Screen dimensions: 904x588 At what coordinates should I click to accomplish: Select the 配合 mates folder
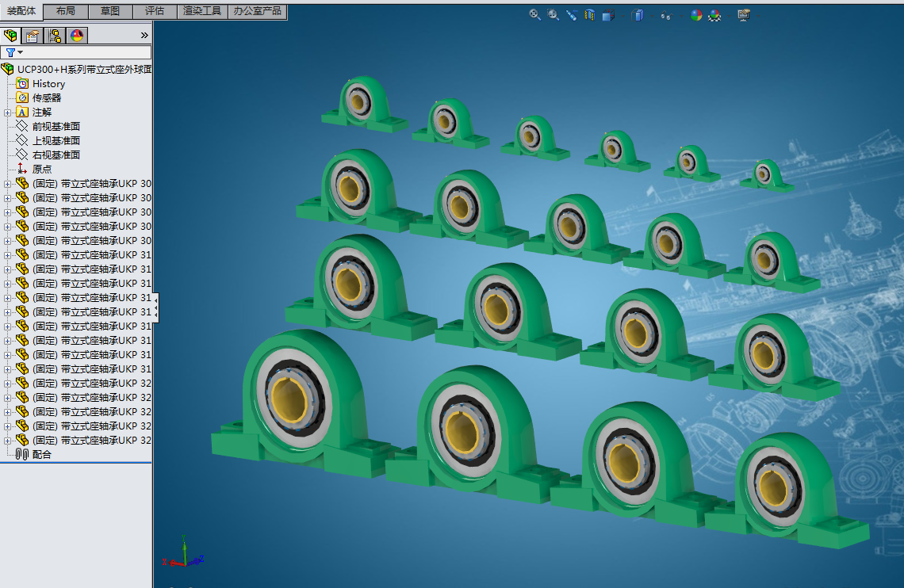click(x=42, y=454)
